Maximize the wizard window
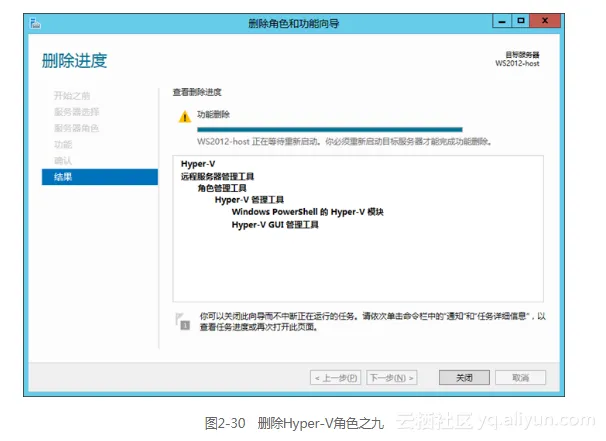This screenshot has height=441, width=606. click(521, 21)
